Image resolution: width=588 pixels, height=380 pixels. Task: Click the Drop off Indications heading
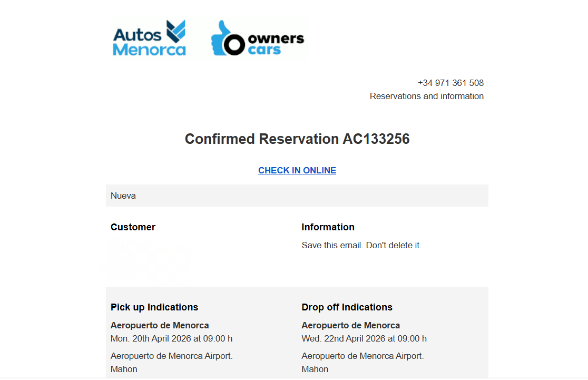(347, 307)
